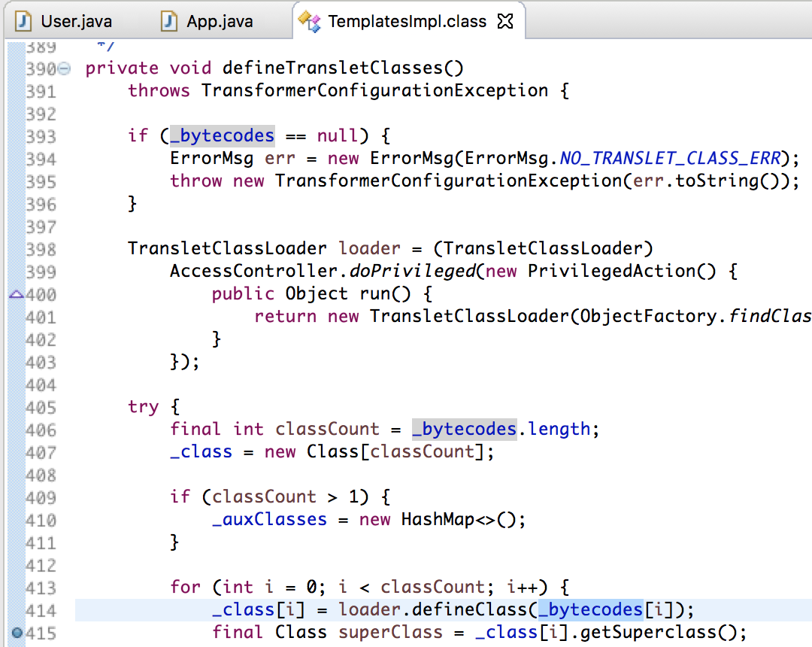Click err.toString() on line 395
The height and width of the screenshot is (647, 812).
pos(706,181)
